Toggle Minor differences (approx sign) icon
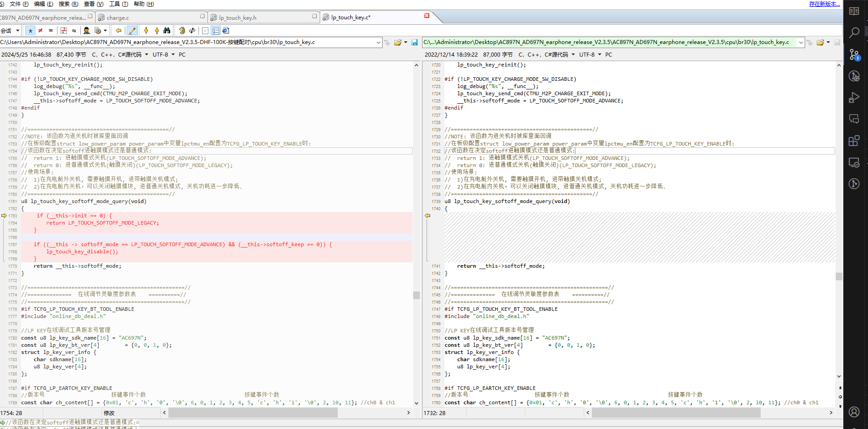Viewport: 868px width, 429px height. 74,31
